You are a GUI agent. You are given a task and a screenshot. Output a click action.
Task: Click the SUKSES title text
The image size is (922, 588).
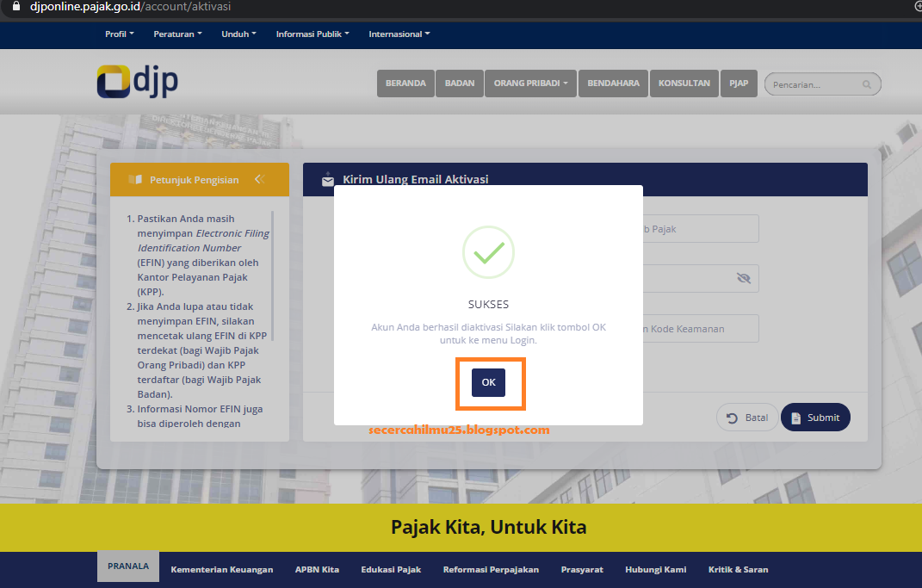pyautogui.click(x=488, y=305)
